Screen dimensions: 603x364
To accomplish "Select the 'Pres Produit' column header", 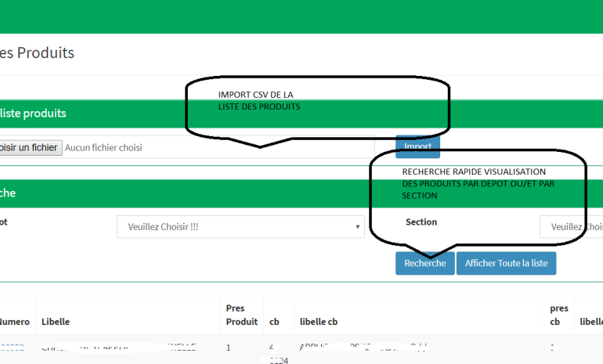I will coord(241,315).
